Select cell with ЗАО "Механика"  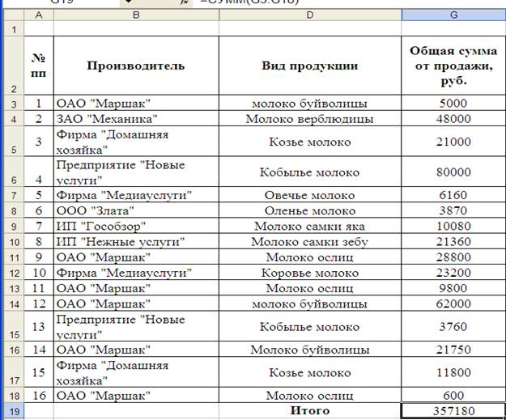[136, 119]
